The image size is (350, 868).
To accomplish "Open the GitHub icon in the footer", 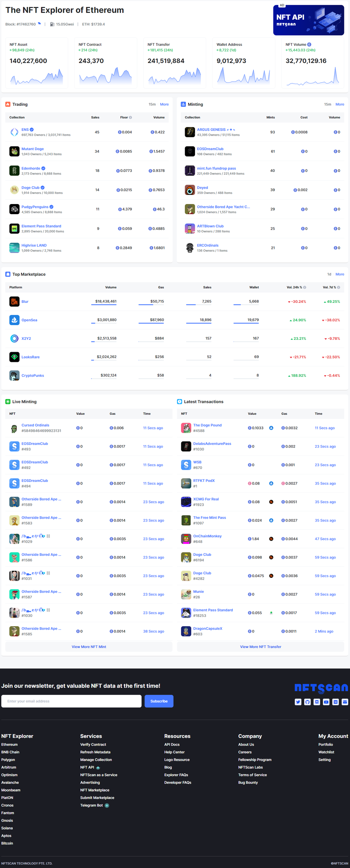I will pyautogui.click(x=307, y=702).
